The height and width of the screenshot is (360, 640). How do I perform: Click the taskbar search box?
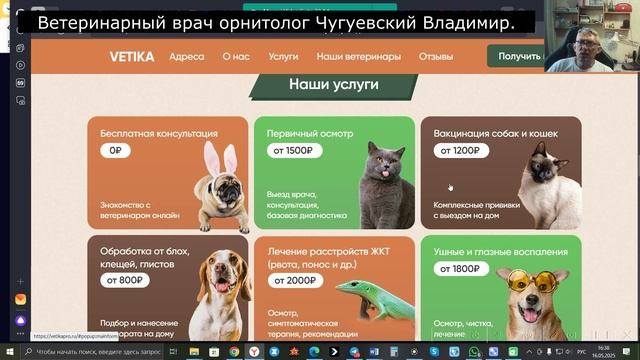tap(92, 351)
